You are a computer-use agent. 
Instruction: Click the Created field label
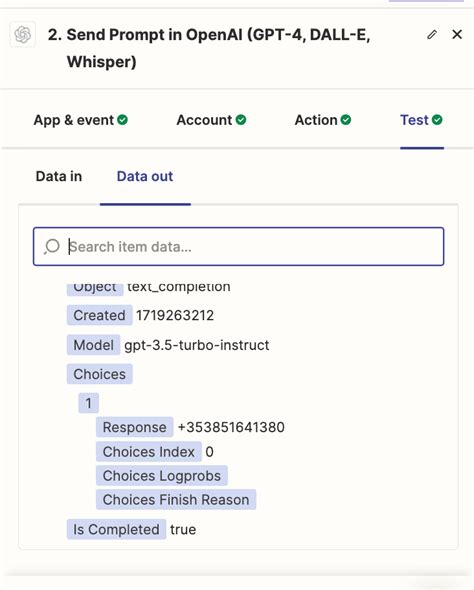99,315
